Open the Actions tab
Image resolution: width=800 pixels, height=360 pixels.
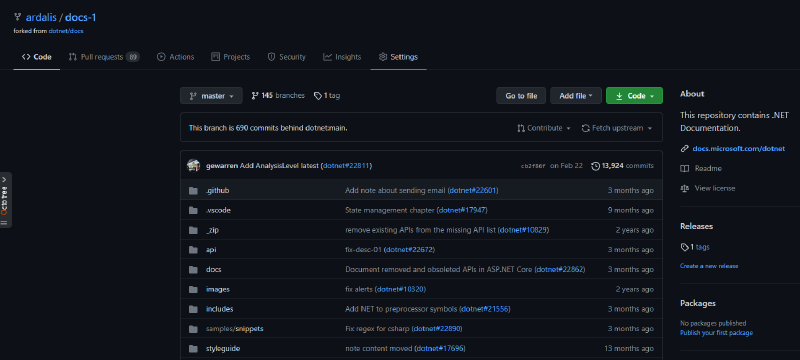tap(176, 57)
